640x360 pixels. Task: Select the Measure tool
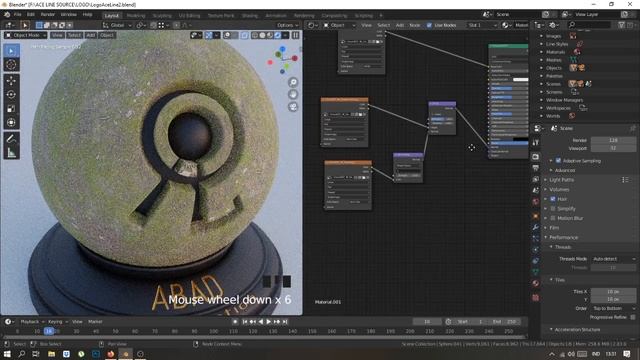tap(11, 153)
